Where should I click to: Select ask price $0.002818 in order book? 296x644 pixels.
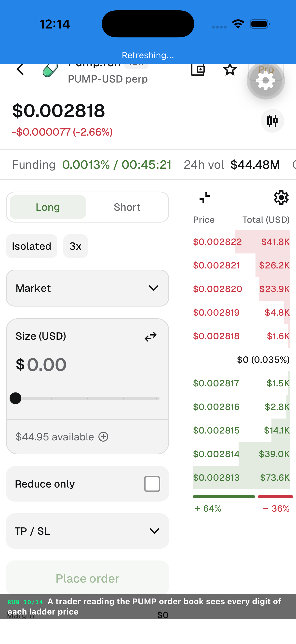(216, 336)
